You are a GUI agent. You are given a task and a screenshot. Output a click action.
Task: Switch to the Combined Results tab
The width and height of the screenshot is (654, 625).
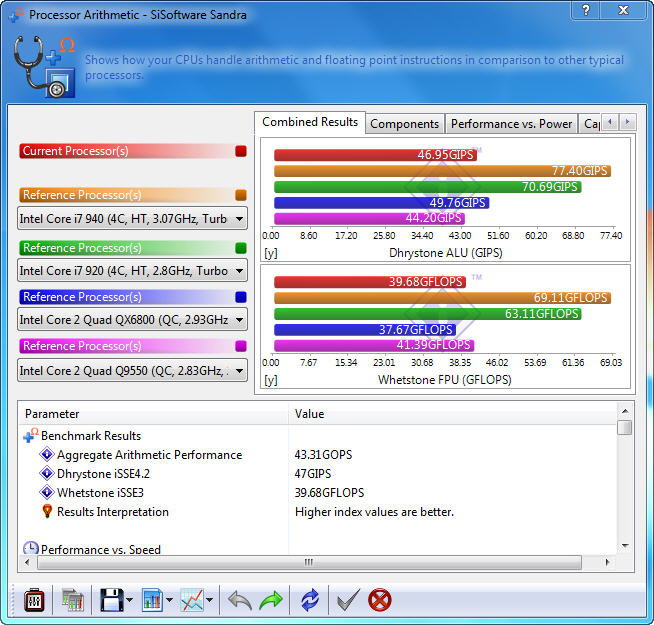(310, 122)
